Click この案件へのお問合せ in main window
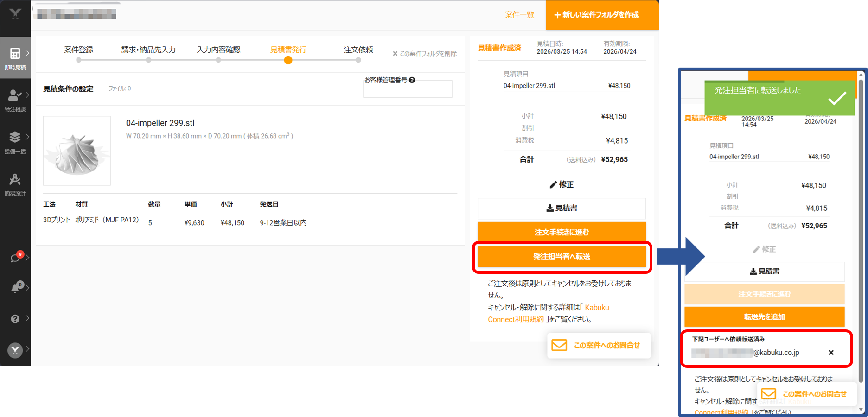Screen dimensions: 868x417 599,345
